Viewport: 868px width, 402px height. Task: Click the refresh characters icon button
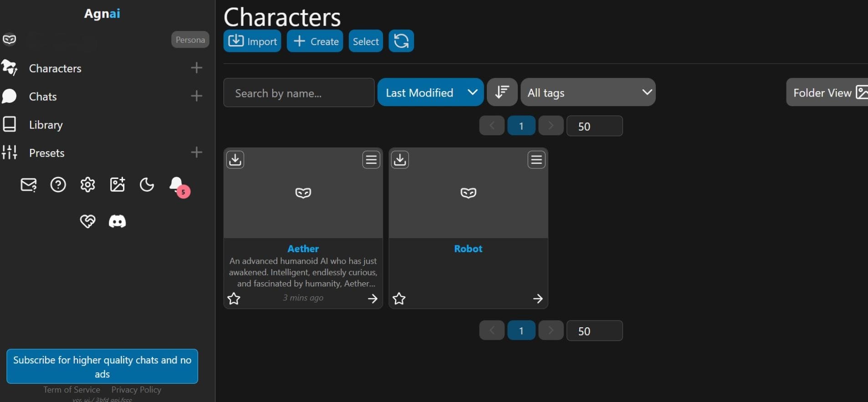pos(401,41)
